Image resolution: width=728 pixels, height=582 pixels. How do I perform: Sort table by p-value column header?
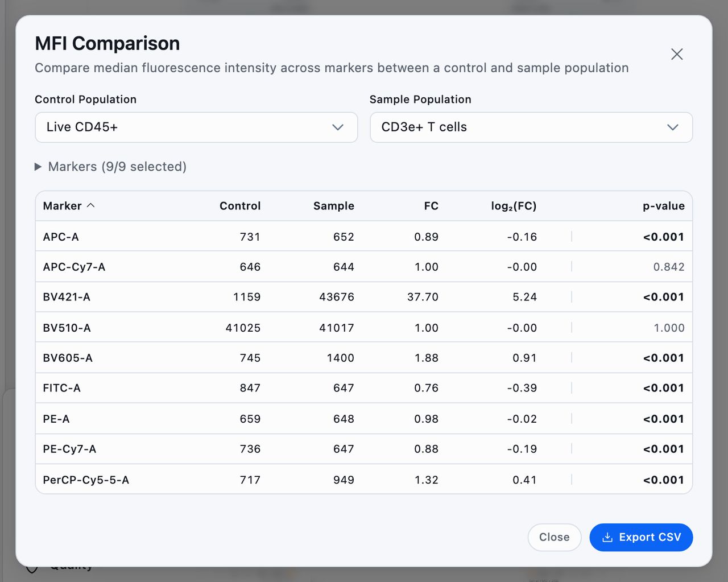click(664, 206)
